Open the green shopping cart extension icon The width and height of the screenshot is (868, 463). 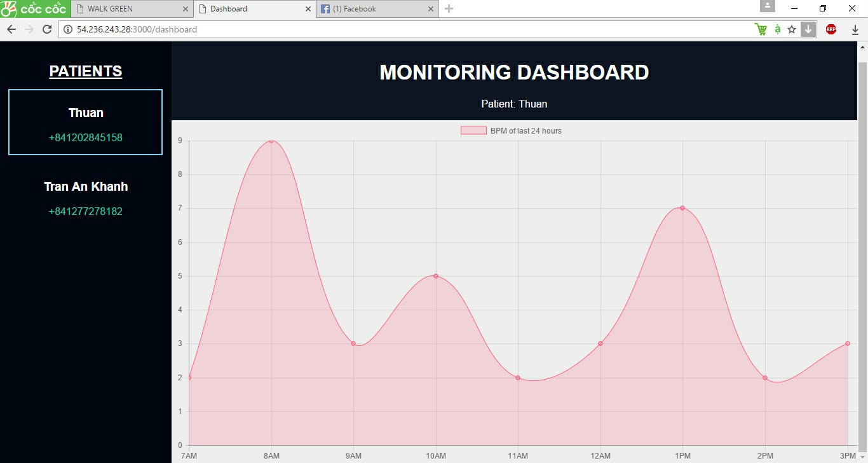click(x=761, y=29)
